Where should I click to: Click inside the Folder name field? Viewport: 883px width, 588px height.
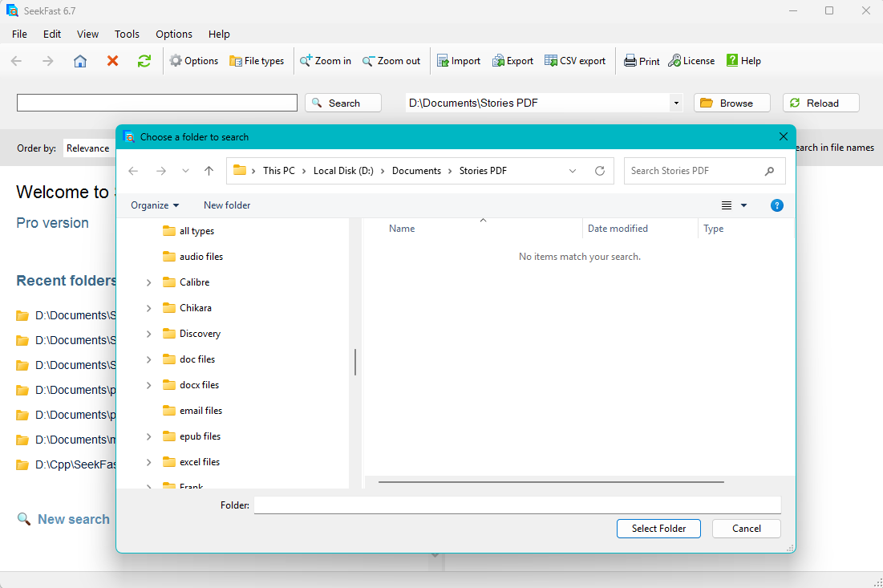click(517, 505)
